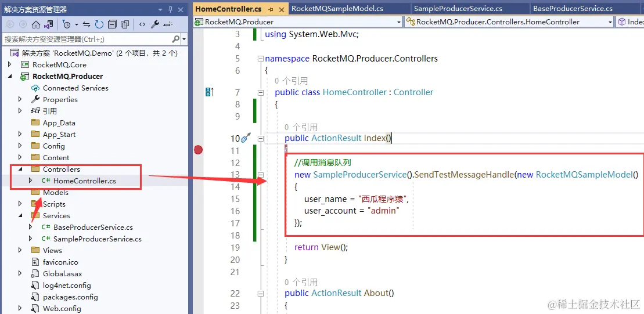Expand the Config folder
This screenshot has width=644, height=314.
pyautogui.click(x=20, y=146)
